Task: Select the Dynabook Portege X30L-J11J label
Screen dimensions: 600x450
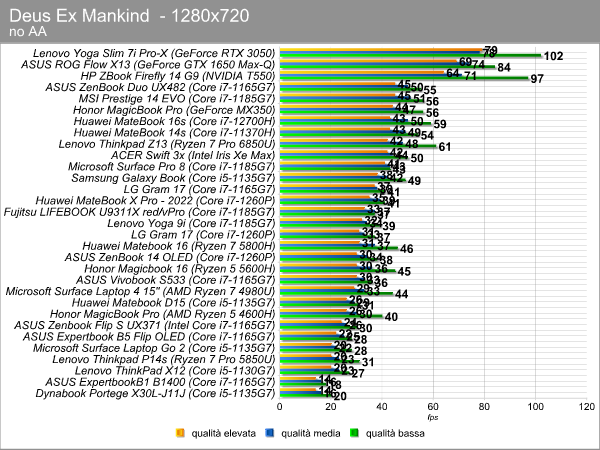Action: click(155, 393)
